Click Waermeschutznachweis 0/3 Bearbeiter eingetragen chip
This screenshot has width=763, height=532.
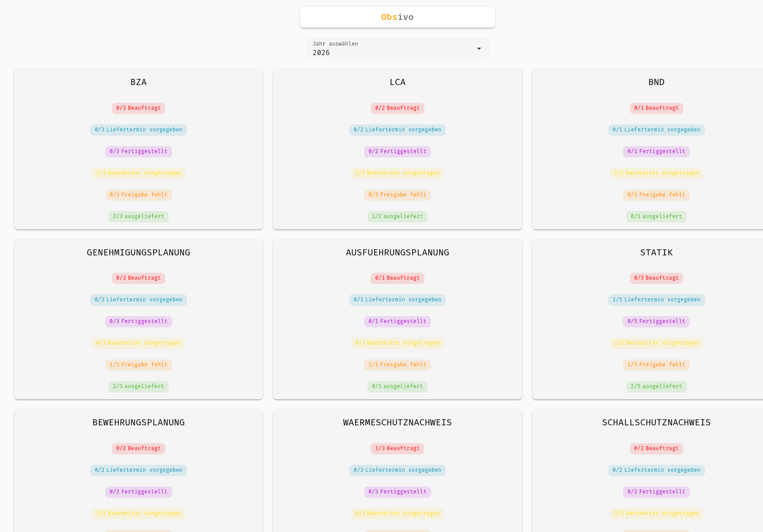point(398,514)
